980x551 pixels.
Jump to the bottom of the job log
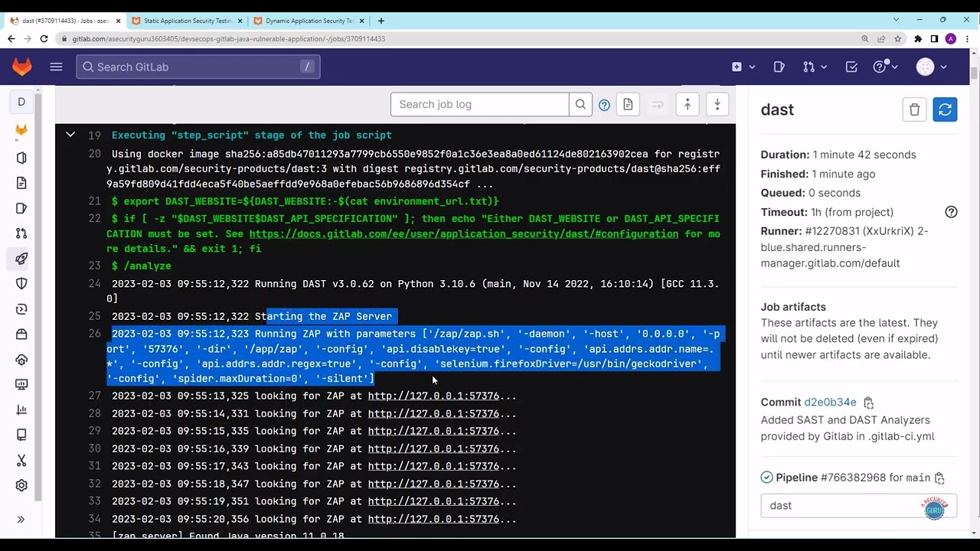717,105
